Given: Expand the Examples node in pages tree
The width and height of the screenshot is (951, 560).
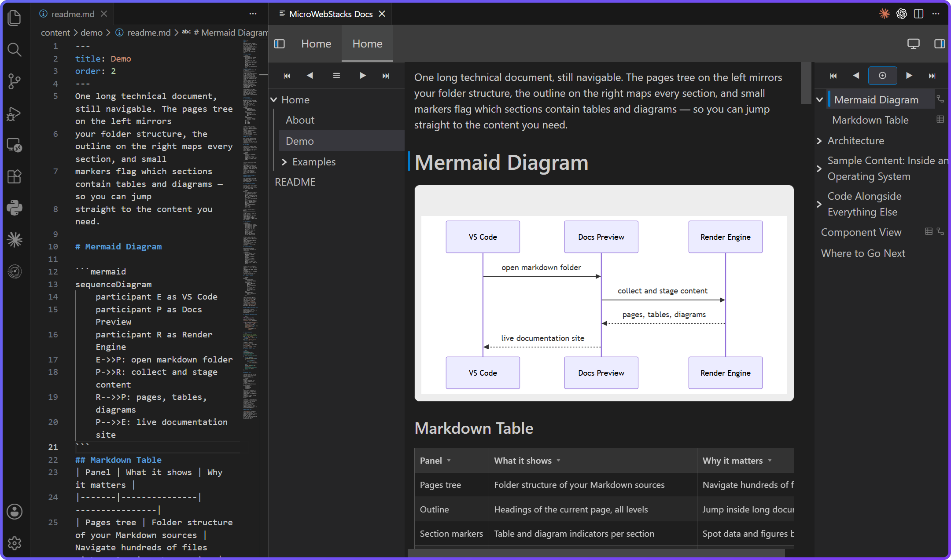Looking at the screenshot, I should click(x=284, y=162).
